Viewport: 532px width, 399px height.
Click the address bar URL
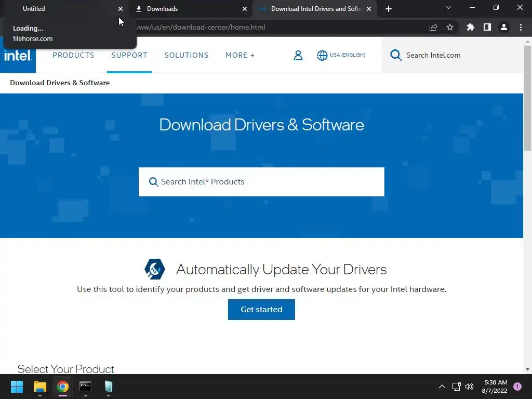point(200,28)
